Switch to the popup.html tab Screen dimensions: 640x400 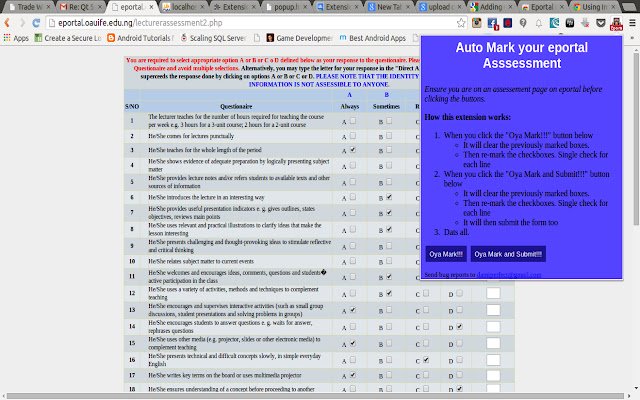pyautogui.click(x=286, y=7)
